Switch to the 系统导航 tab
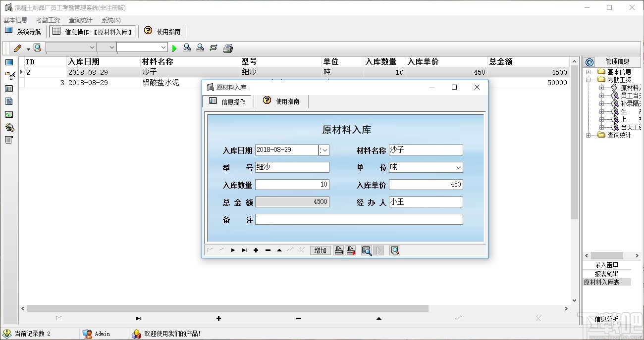This screenshot has height=340, width=644. tap(23, 32)
